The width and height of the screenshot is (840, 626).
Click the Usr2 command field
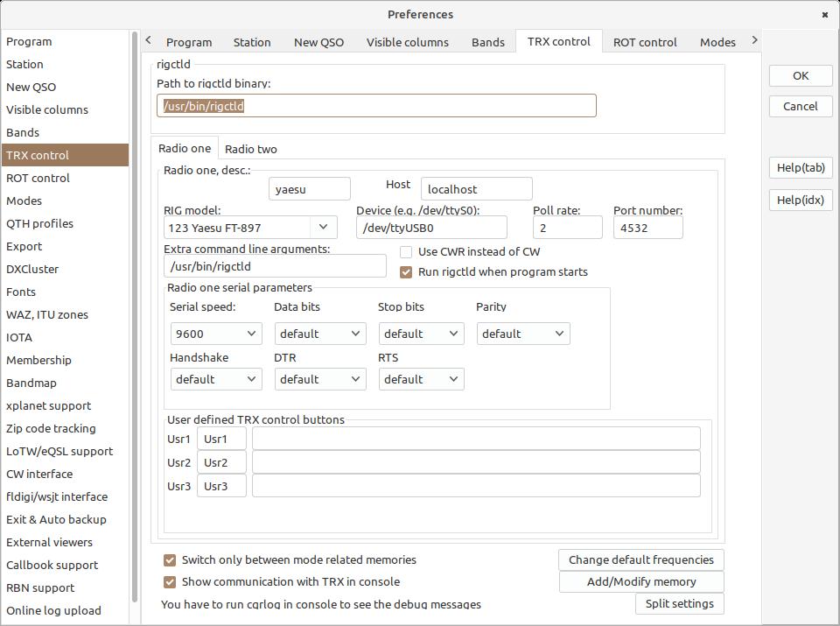[476, 462]
